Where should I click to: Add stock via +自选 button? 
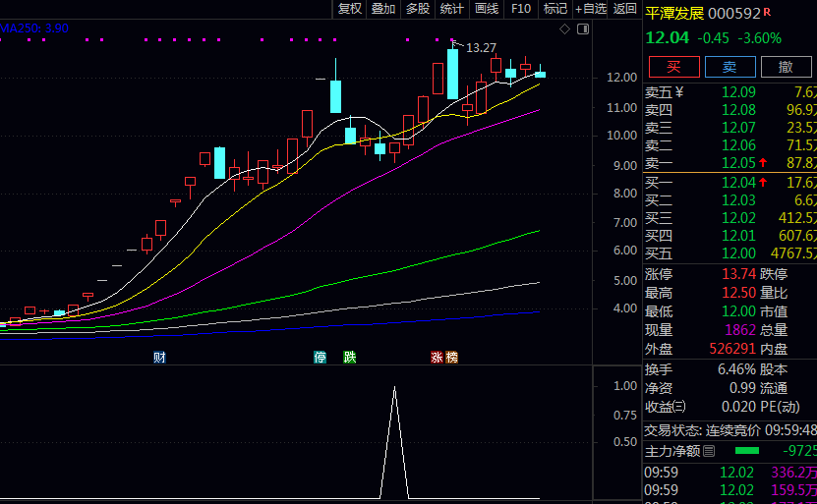coord(590,9)
